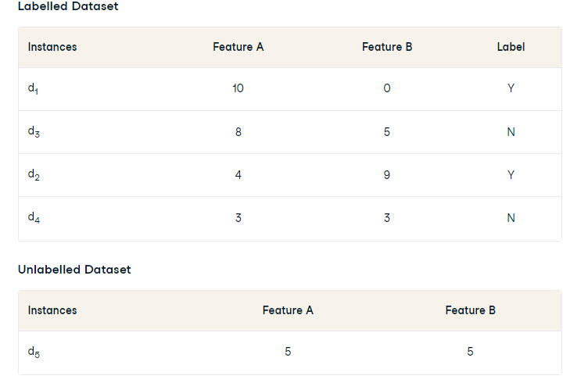Image resolution: width=588 pixels, height=383 pixels.
Task: Click the Label column header
Action: 511,47
